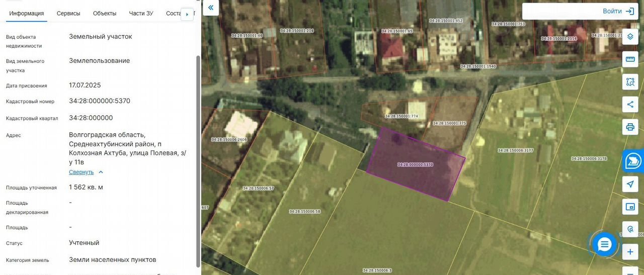Go to my location with the arrow icon
The height and width of the screenshot is (275, 644).
pyautogui.click(x=630, y=184)
